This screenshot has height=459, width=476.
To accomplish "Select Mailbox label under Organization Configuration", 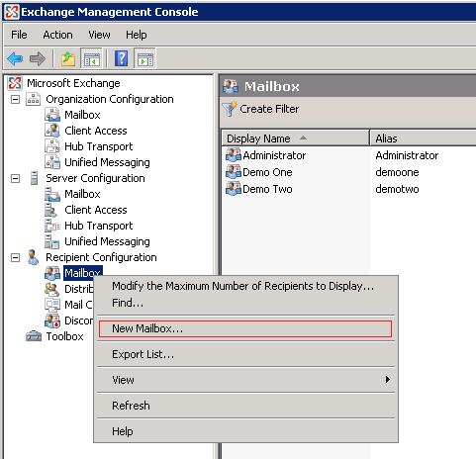I will tap(82, 115).
